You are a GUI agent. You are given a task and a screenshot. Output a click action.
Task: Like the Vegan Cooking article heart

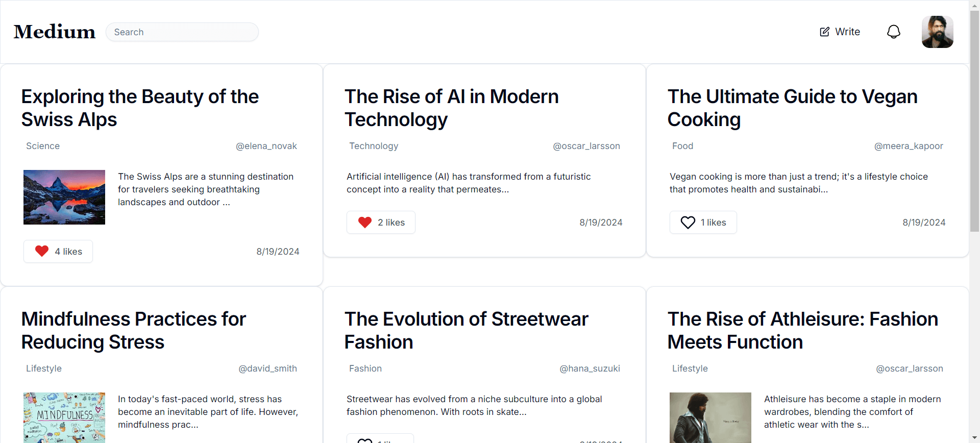[x=688, y=222]
